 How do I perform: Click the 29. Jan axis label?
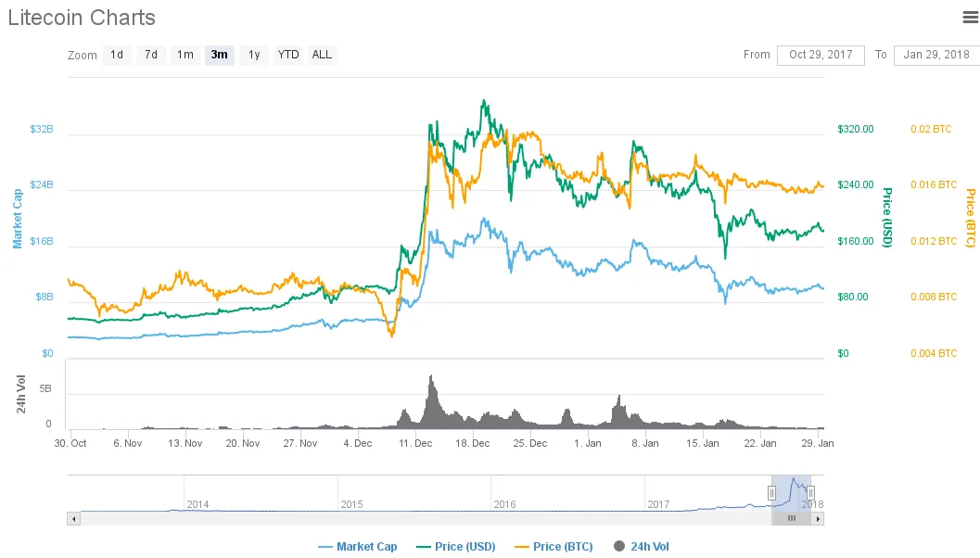[x=818, y=443]
